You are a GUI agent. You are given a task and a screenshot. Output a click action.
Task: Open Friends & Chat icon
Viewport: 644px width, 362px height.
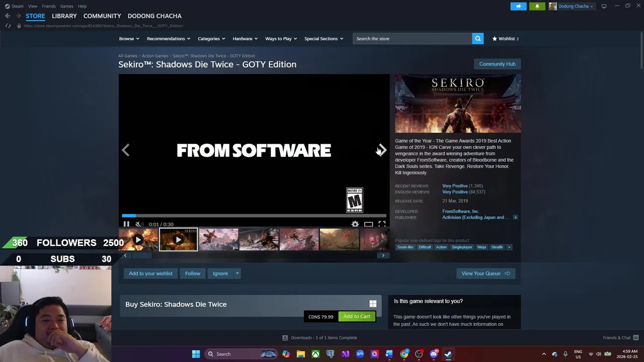pyautogui.click(x=636, y=337)
